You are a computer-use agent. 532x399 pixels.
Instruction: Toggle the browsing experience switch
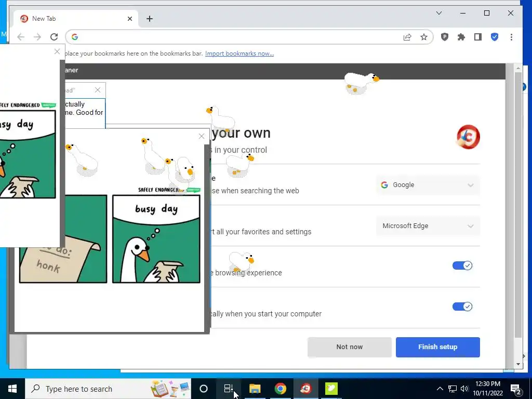(462, 265)
